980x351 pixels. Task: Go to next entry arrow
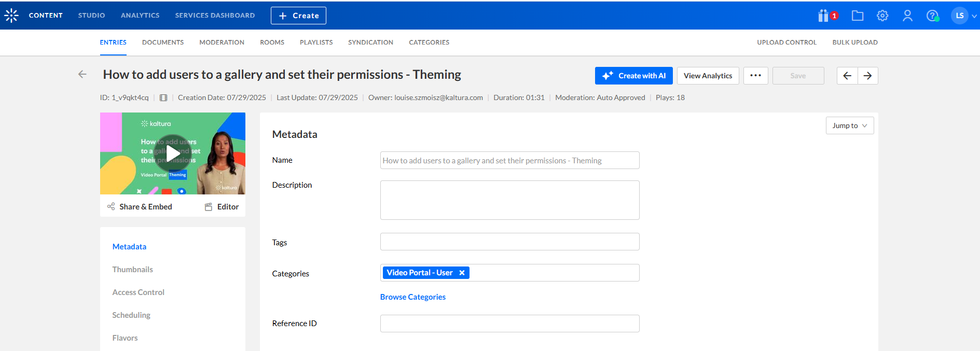click(x=867, y=76)
